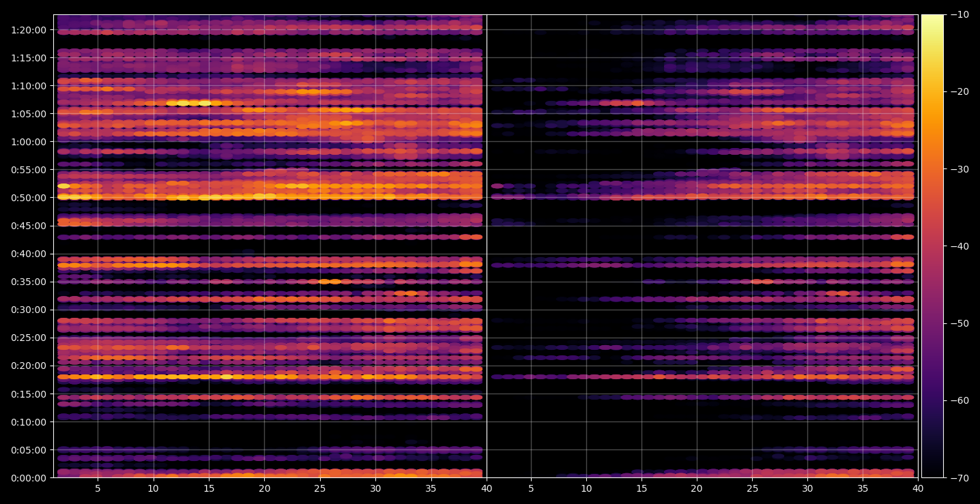Click the 1:15:00 time axis label
980x504 pixels.
pos(29,58)
